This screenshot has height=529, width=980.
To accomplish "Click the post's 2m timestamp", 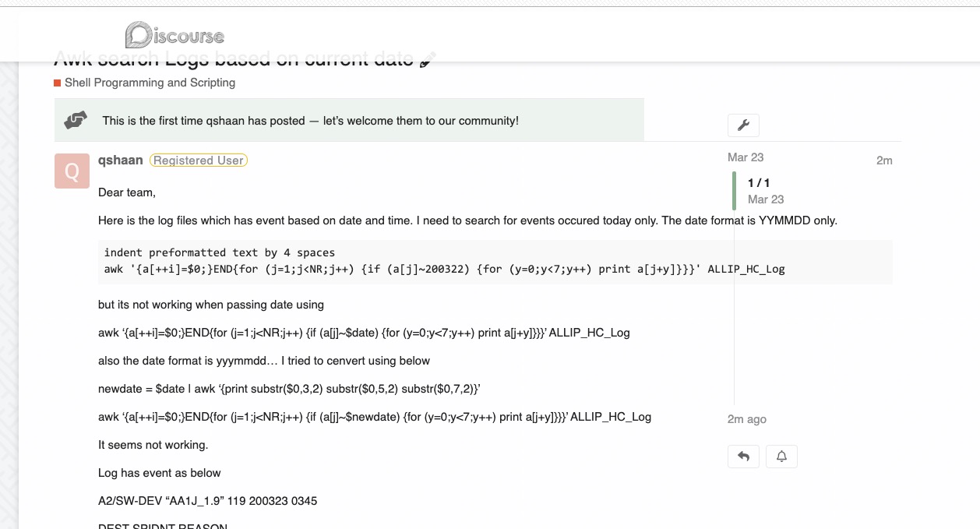I will (x=883, y=160).
